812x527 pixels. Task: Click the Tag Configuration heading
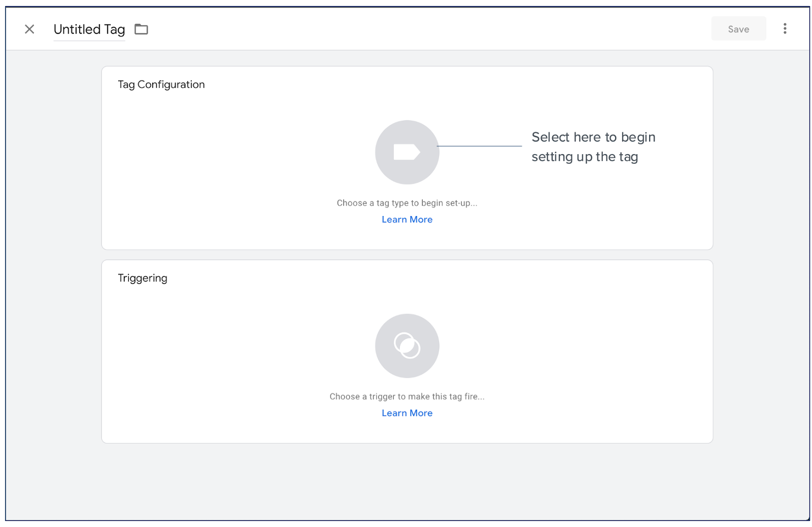click(161, 85)
